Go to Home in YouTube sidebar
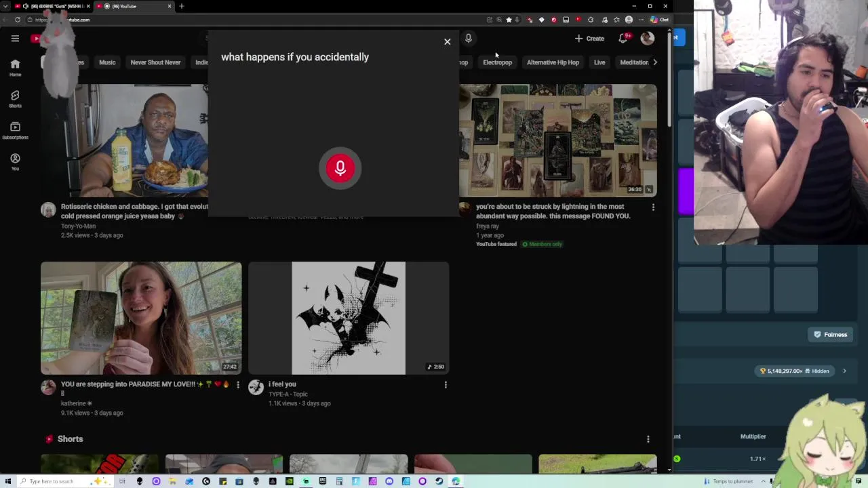Image resolution: width=868 pixels, height=488 pixels. tap(15, 68)
